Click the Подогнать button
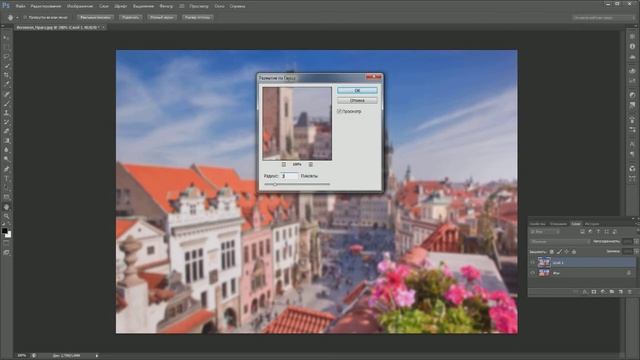The width and height of the screenshot is (640, 360). (130, 18)
